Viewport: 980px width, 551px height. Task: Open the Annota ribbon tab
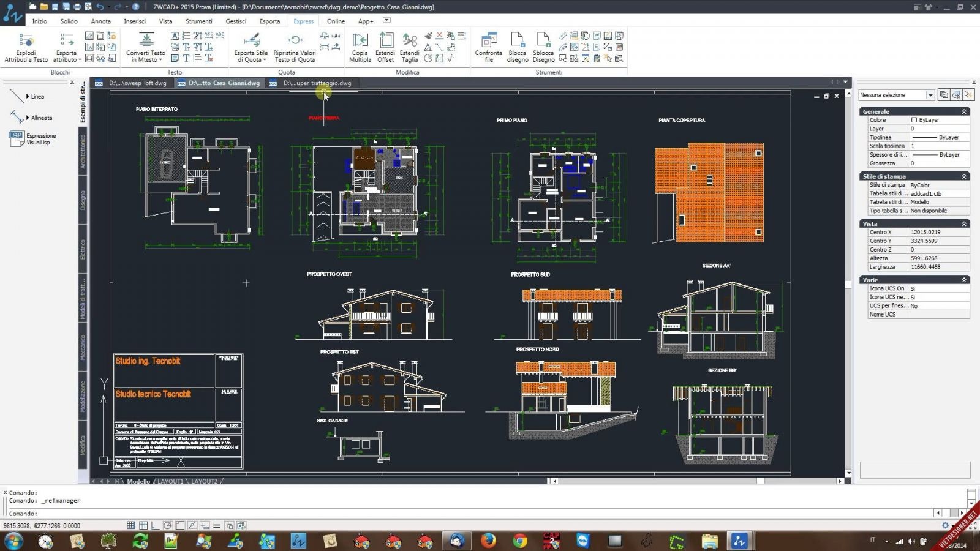[x=101, y=21]
